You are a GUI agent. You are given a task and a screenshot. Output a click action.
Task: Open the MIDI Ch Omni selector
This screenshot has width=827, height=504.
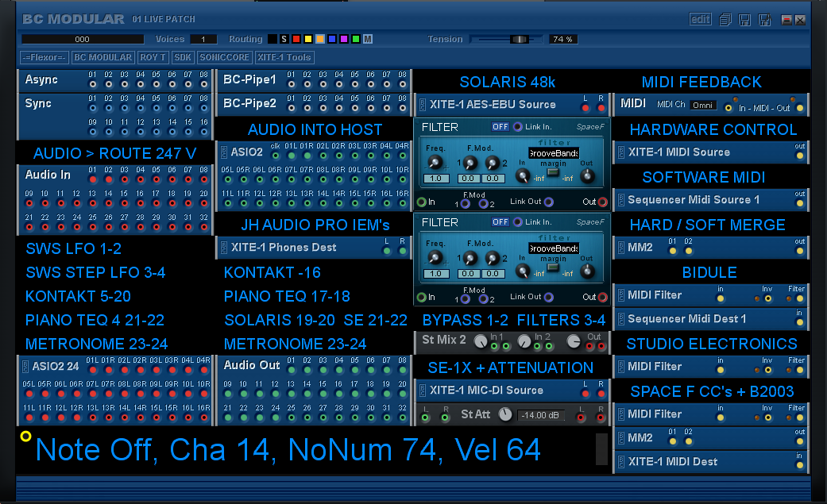point(702,105)
